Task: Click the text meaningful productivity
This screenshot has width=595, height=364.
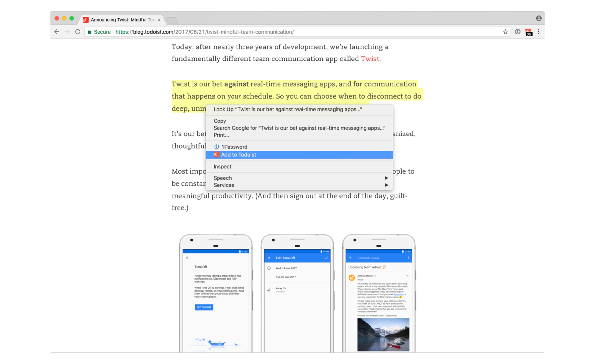Action: click(x=212, y=196)
